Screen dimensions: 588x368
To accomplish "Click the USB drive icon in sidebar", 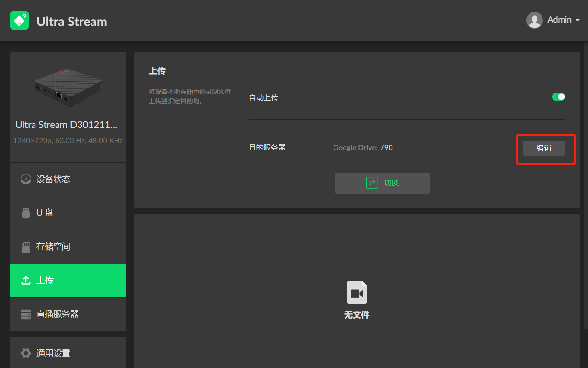I will pos(26,213).
